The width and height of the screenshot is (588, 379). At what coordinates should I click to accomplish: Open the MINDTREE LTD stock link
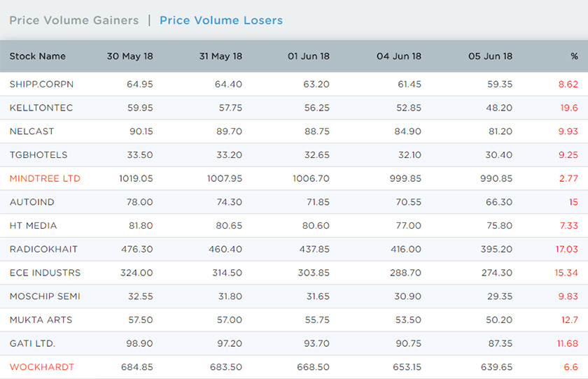(45, 178)
